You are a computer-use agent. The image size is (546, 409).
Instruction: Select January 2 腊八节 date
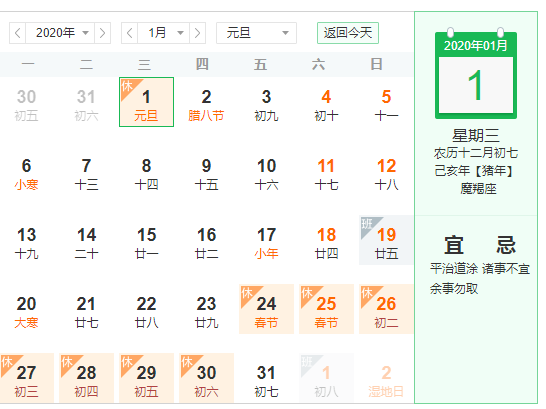[x=206, y=102]
